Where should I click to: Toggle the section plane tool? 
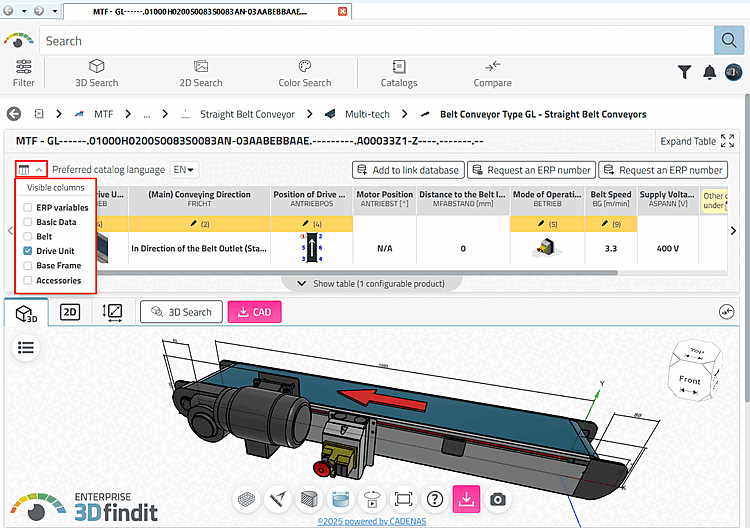341,499
